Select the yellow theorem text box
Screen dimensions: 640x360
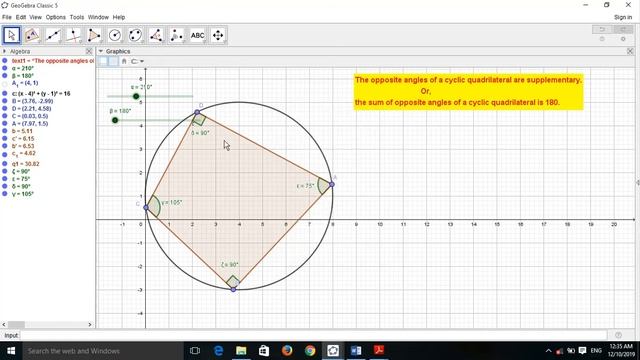point(469,91)
